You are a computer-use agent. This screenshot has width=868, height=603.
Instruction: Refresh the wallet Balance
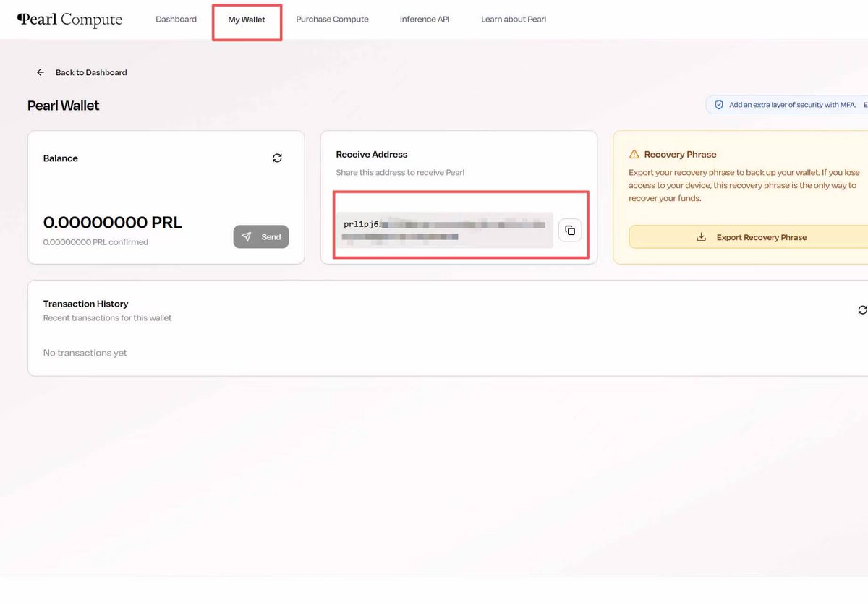[x=277, y=158]
